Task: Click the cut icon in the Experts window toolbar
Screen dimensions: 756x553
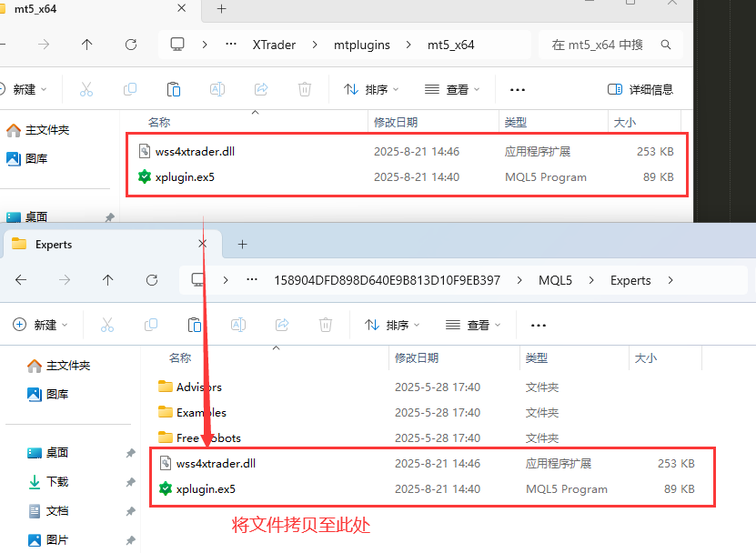Action: tap(107, 325)
